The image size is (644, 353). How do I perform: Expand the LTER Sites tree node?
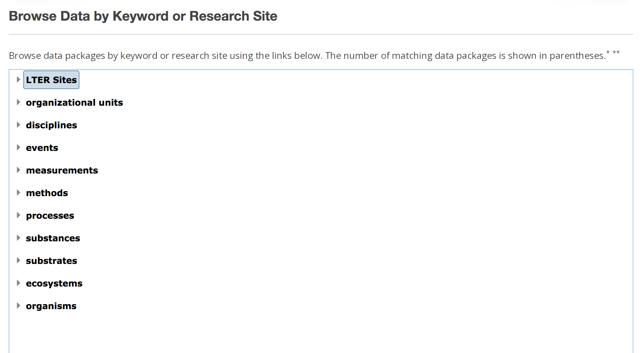click(18, 79)
